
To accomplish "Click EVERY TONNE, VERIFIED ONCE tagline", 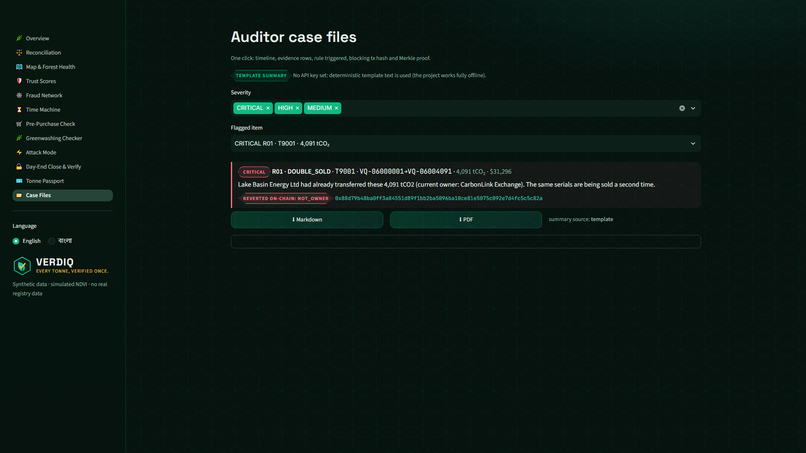I will point(72,271).
